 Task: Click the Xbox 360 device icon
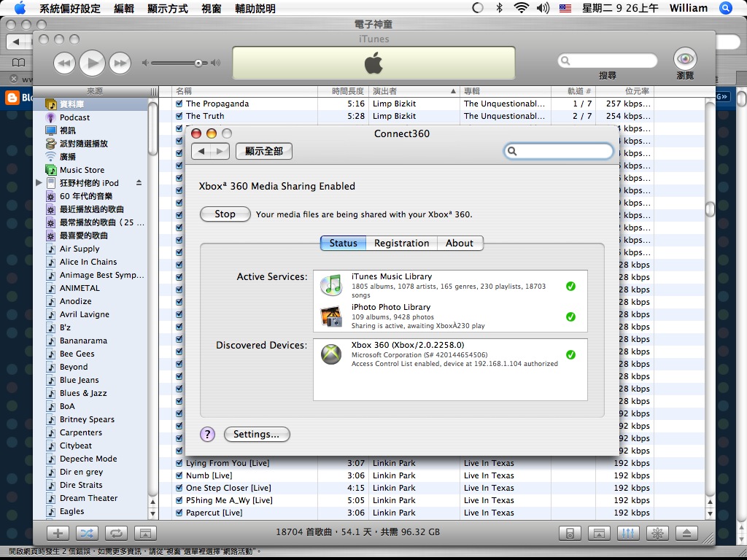(x=331, y=355)
